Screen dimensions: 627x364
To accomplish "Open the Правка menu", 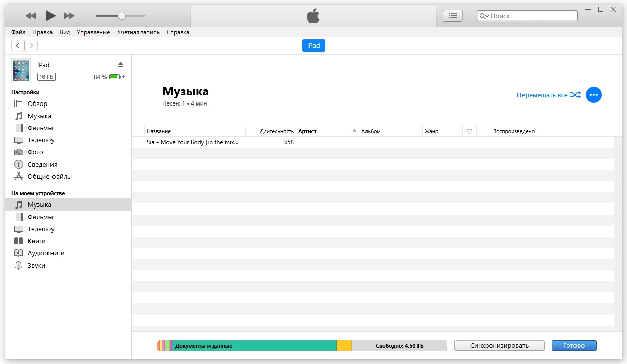I will [42, 32].
